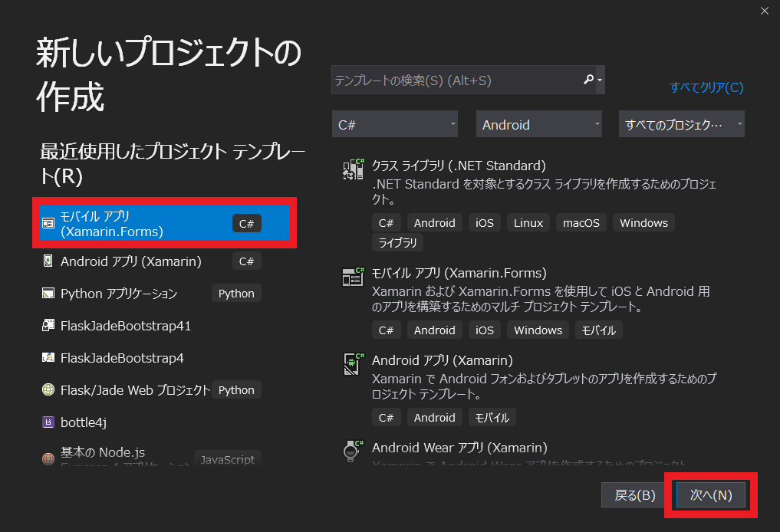Choose recent bottle4j entry

coord(152,422)
